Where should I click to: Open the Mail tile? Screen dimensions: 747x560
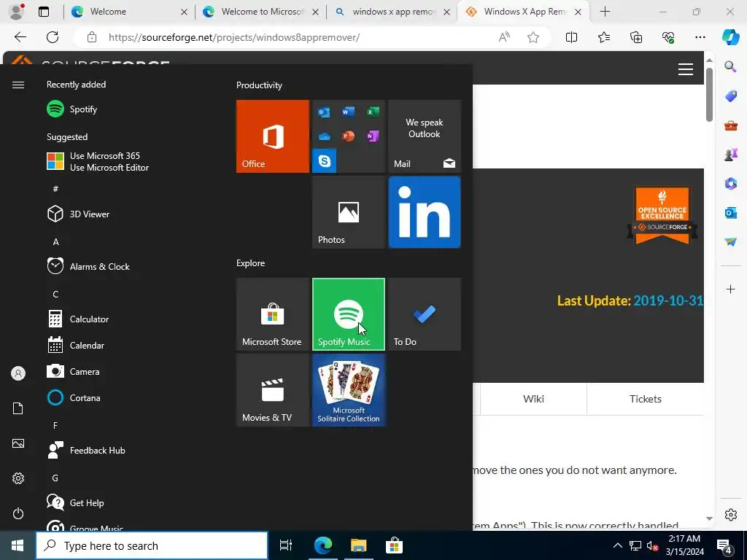[x=425, y=136]
